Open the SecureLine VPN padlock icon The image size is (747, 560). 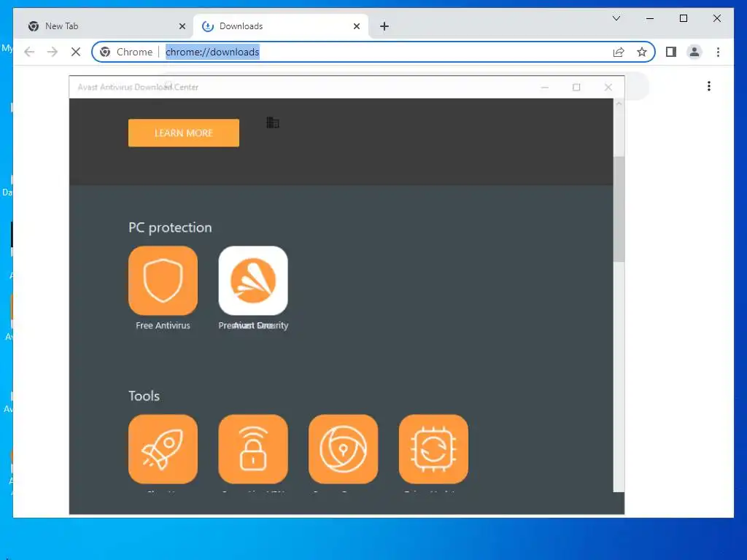253,449
